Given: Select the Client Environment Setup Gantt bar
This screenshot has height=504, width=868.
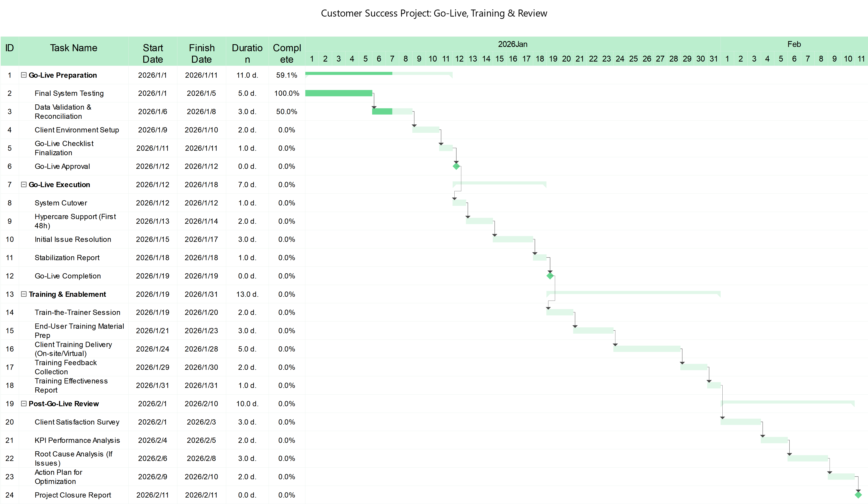Looking at the screenshot, I should [426, 130].
